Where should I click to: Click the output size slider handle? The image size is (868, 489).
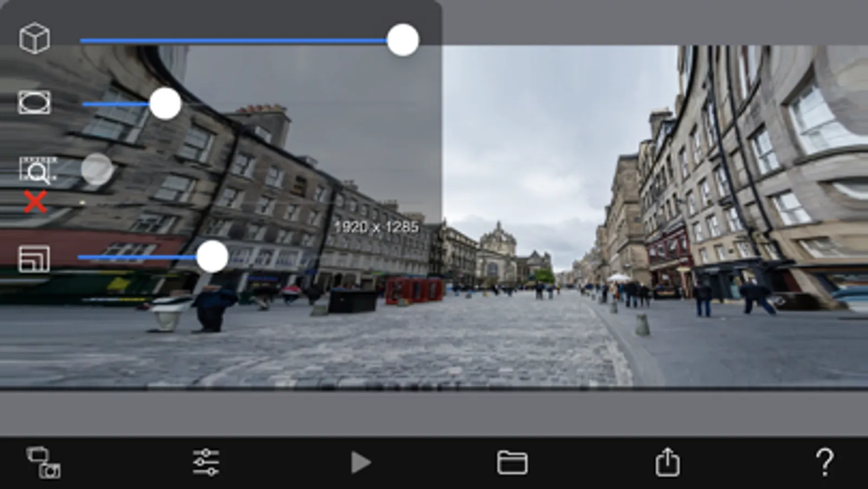coord(212,256)
